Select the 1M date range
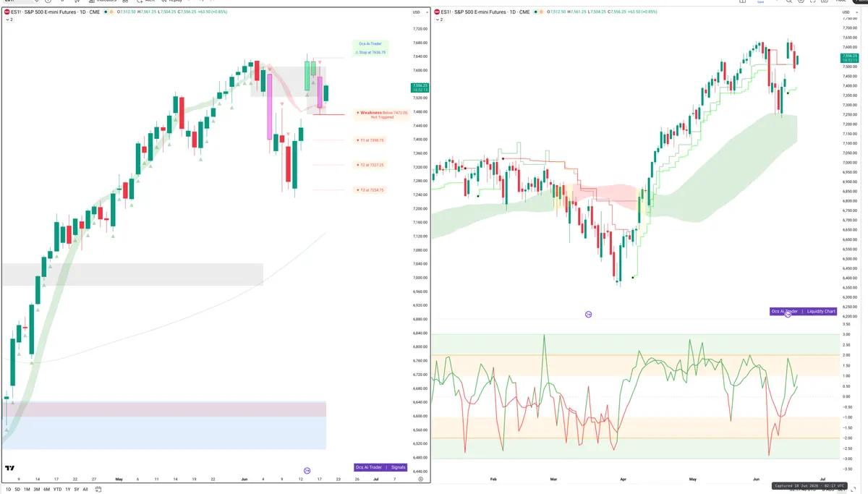The width and height of the screenshot is (868, 494). click(27, 490)
